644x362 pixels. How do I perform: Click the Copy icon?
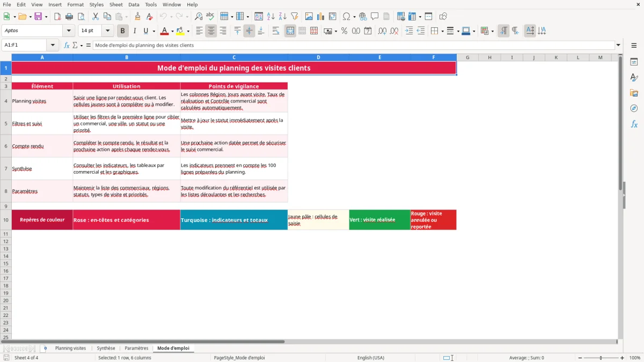(107, 17)
